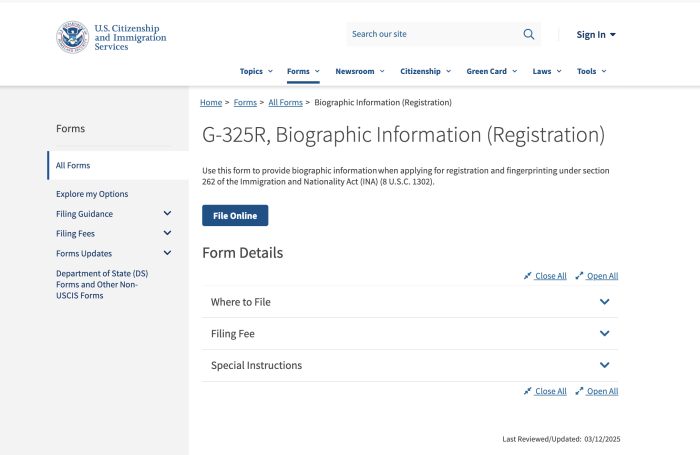The image size is (700, 455).
Task: Expand Filing Guidance in the sidebar
Action: click(x=167, y=213)
